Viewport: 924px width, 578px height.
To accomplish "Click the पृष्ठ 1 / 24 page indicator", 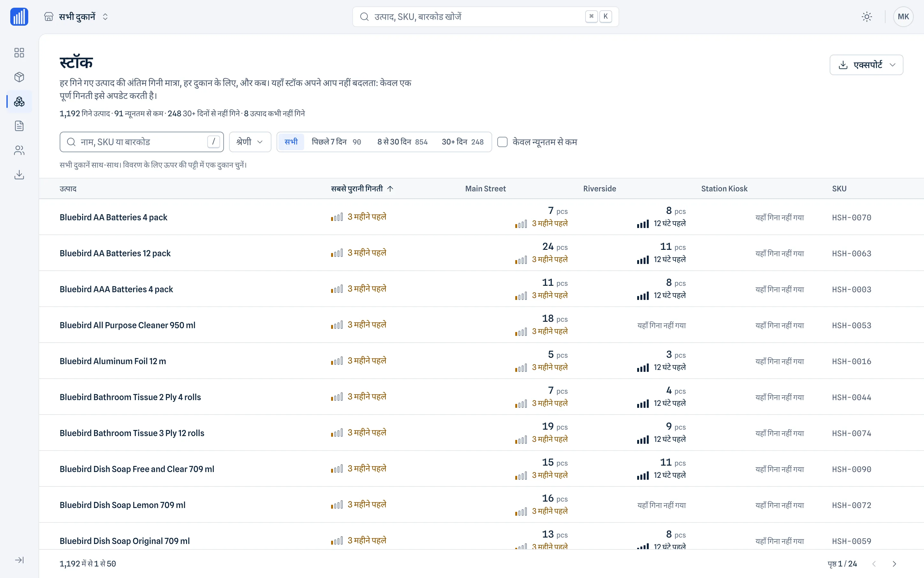I will click(842, 564).
